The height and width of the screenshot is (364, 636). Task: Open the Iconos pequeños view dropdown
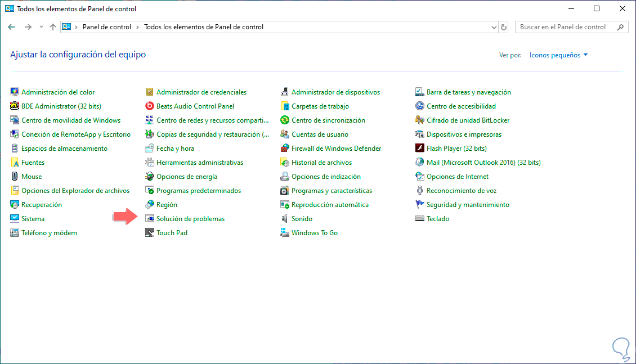[x=558, y=55]
